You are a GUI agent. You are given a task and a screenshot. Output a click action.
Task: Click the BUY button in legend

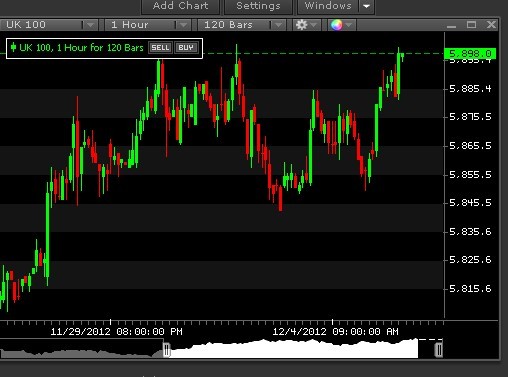pyautogui.click(x=186, y=48)
